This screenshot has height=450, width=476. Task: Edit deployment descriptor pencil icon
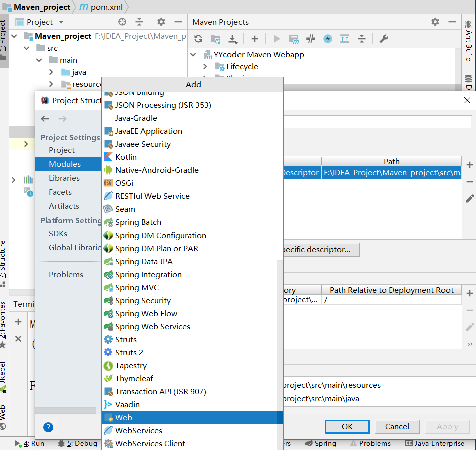click(470, 199)
